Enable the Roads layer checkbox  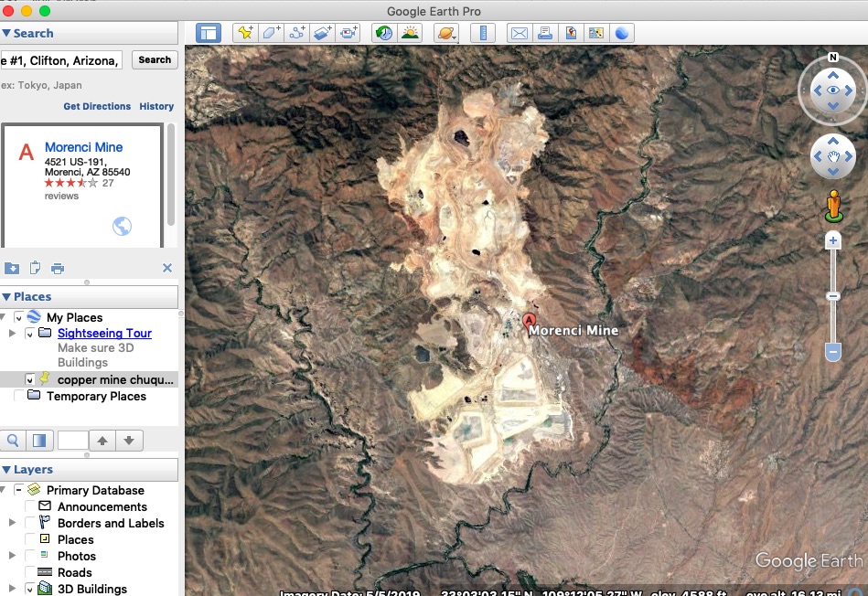(x=30, y=573)
